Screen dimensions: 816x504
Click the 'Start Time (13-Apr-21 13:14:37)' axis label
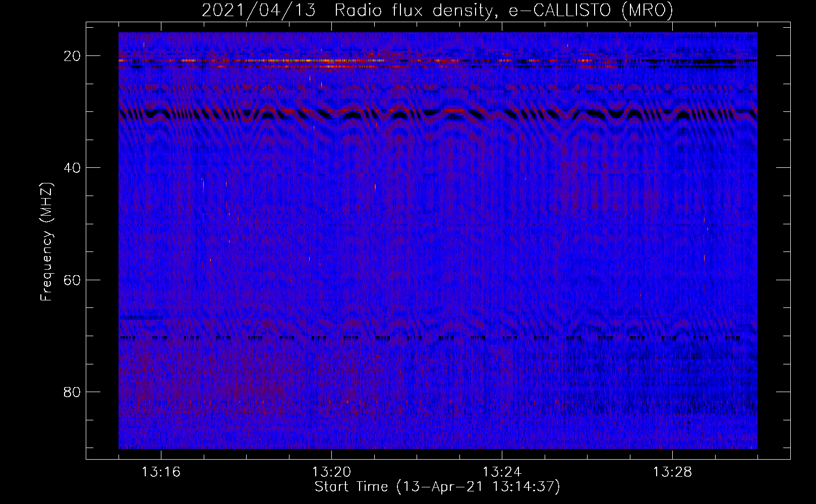[x=437, y=487]
